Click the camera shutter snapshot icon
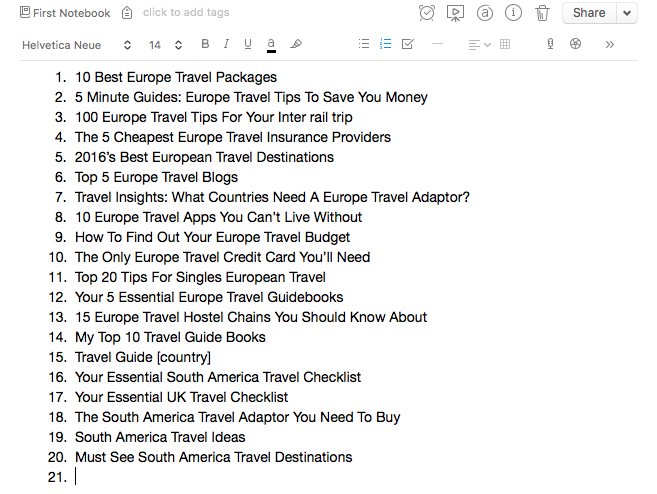The image size is (657, 494). (x=575, y=44)
